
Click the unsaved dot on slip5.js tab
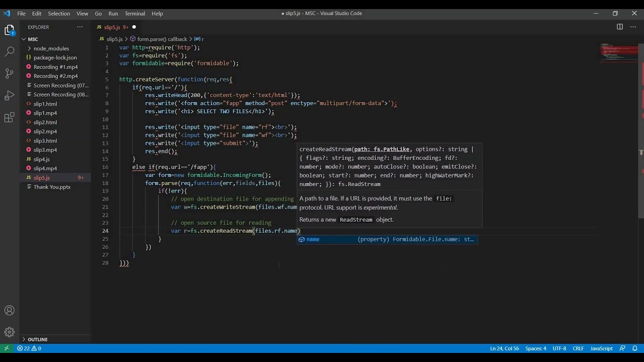[134, 27]
